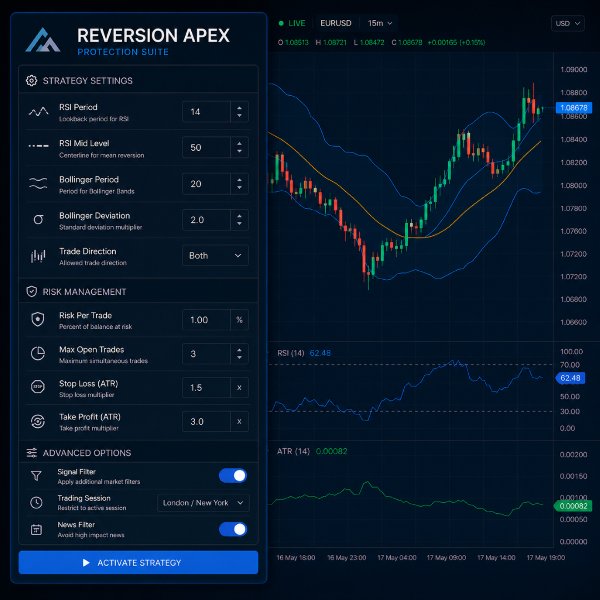Click the Risk Per Trade shield icon
600x600 pixels.
pyautogui.click(x=38, y=319)
